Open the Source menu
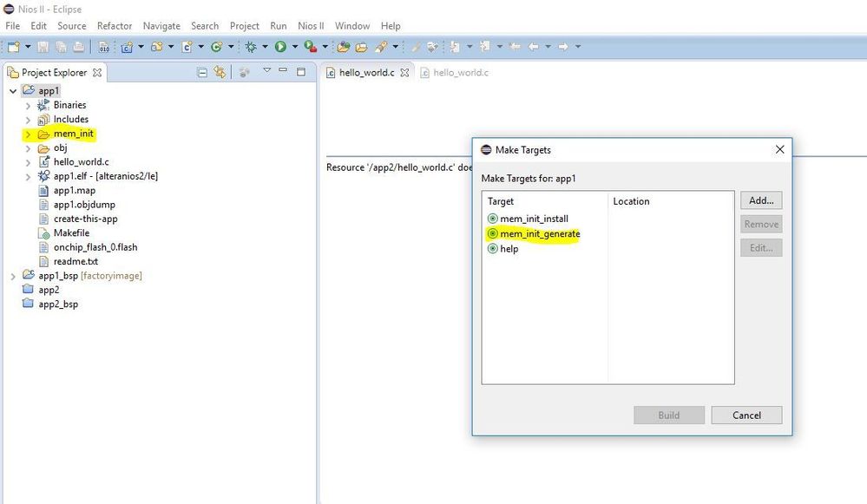Viewport: 867px width, 504px height. [72, 26]
